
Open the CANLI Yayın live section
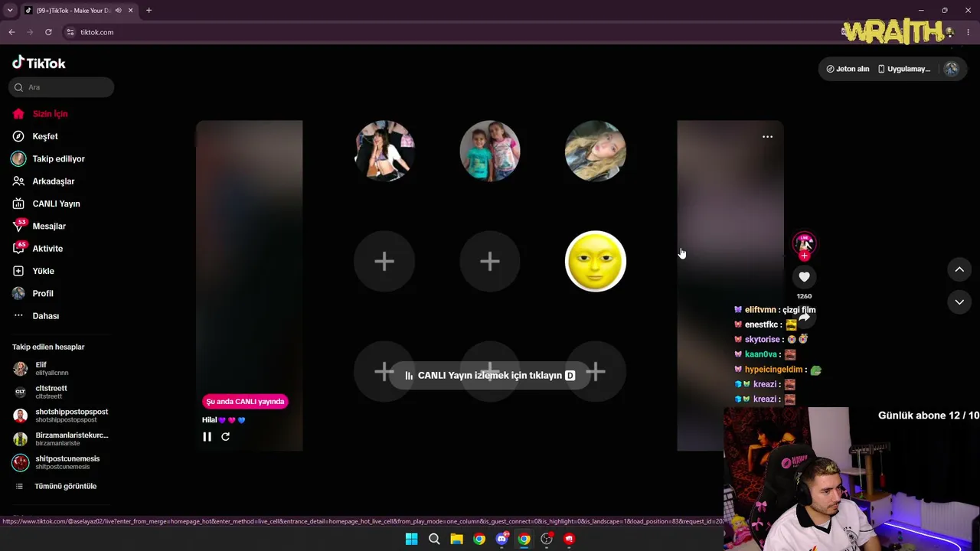(x=56, y=204)
